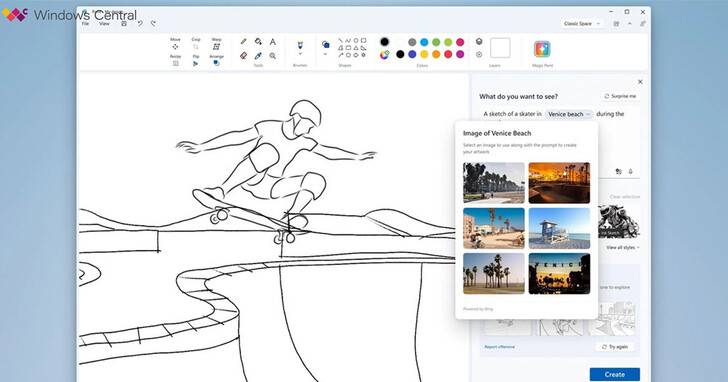The image size is (728, 382).
Task: Click the Undo arrow
Action: 140,23
